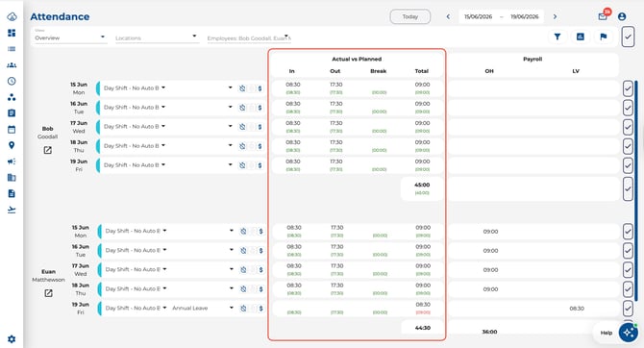Tick approve checkbox for Bob's 15 Jun row

pyautogui.click(x=628, y=88)
